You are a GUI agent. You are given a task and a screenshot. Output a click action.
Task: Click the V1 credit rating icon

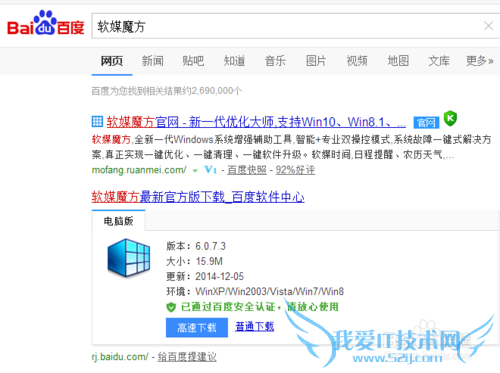click(211, 170)
